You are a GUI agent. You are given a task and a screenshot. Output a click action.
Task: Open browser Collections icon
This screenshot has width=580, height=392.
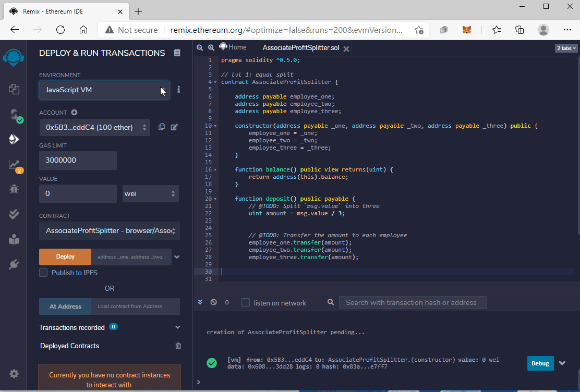[519, 30]
